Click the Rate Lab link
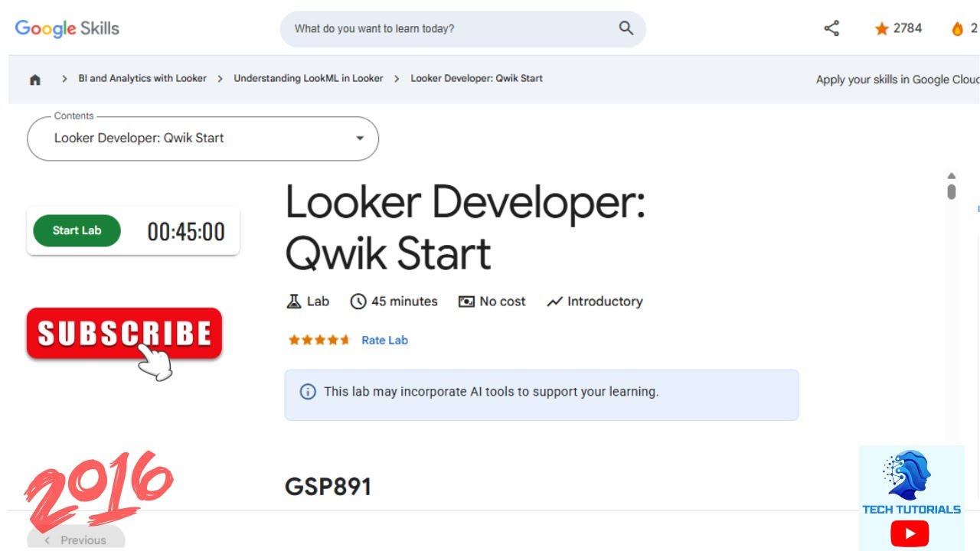Image resolution: width=980 pixels, height=551 pixels. tap(384, 341)
